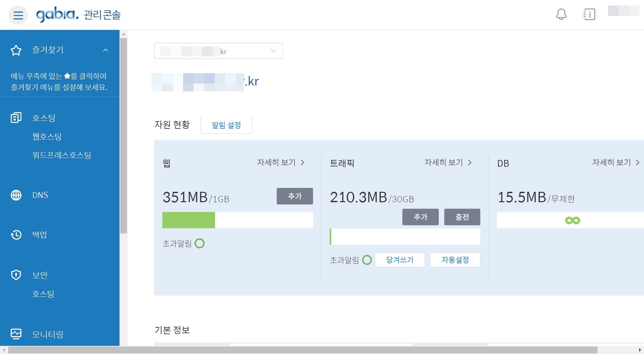Screen dimensions: 644x354
Task: Click the backup clock icon
Action: point(16,235)
